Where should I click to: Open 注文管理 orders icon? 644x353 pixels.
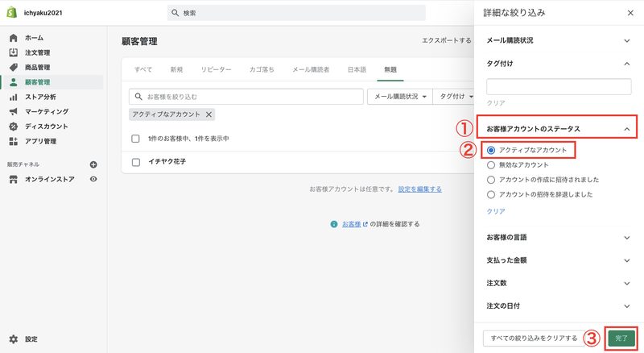[13, 52]
